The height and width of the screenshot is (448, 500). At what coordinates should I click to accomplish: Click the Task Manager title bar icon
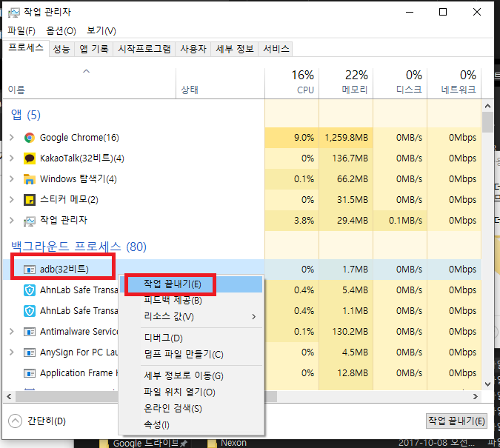14,13
